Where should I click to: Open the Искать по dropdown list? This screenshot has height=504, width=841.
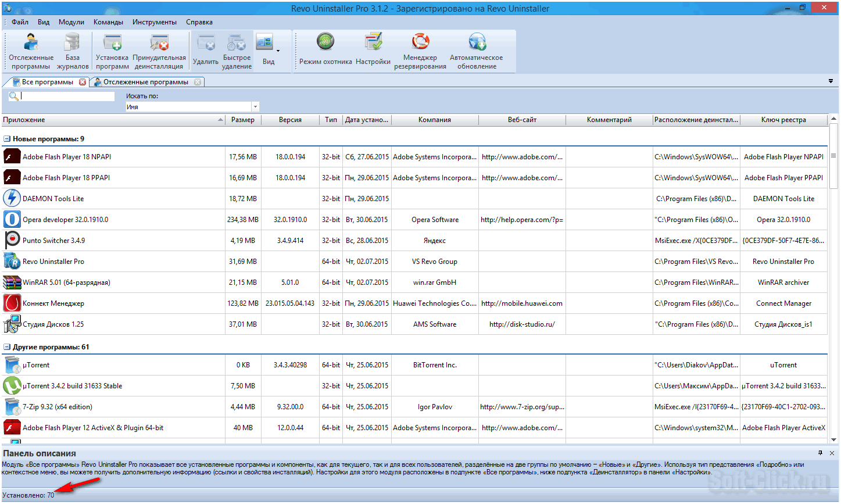pyautogui.click(x=255, y=107)
